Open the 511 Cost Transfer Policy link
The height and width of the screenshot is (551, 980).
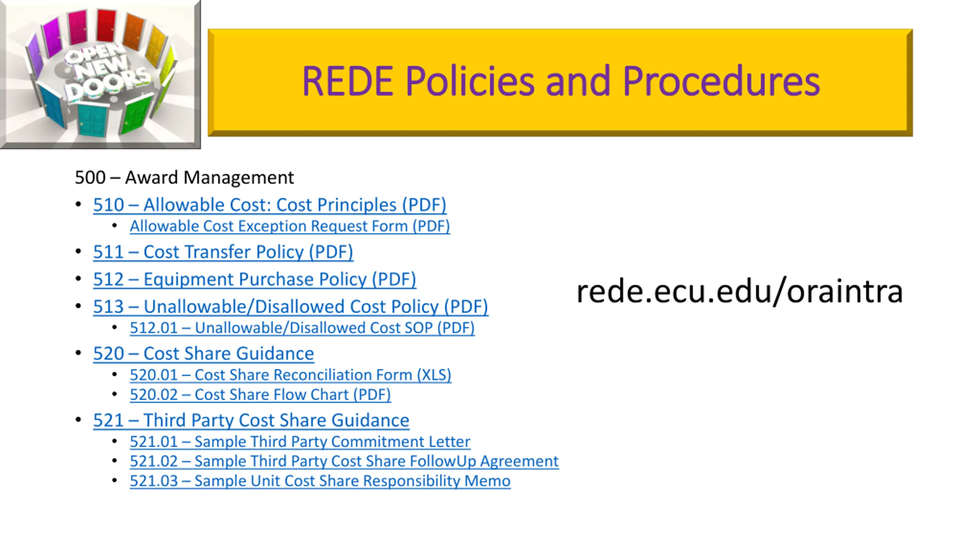(223, 252)
